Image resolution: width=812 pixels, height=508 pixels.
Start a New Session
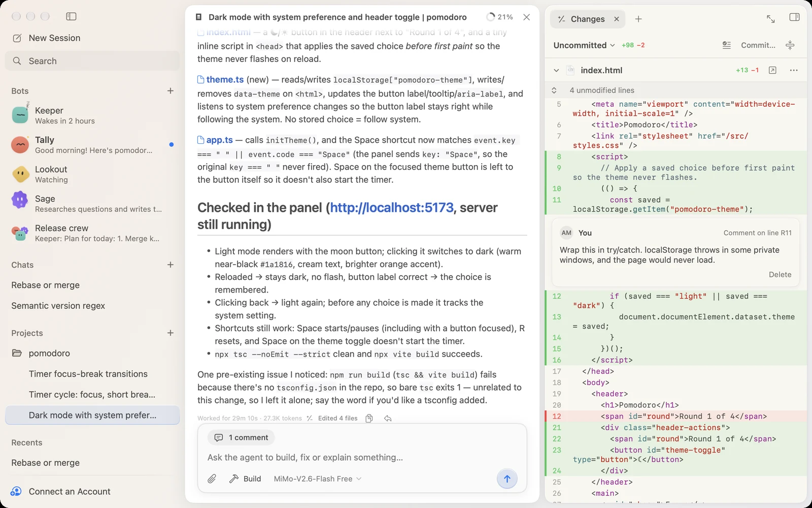(x=47, y=38)
